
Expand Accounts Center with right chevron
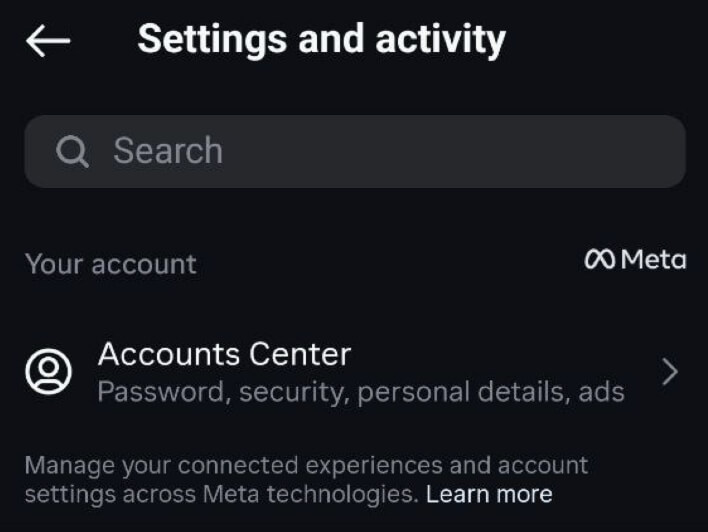point(670,373)
